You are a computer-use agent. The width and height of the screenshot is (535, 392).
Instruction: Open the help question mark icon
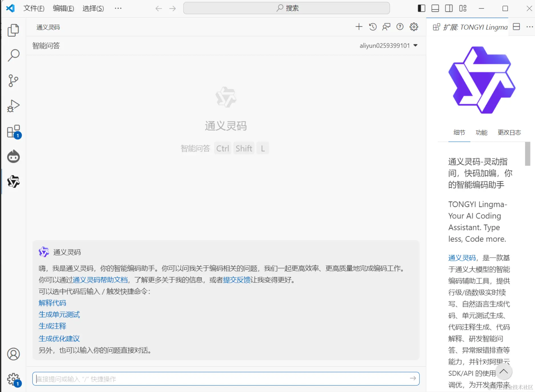coord(400,27)
